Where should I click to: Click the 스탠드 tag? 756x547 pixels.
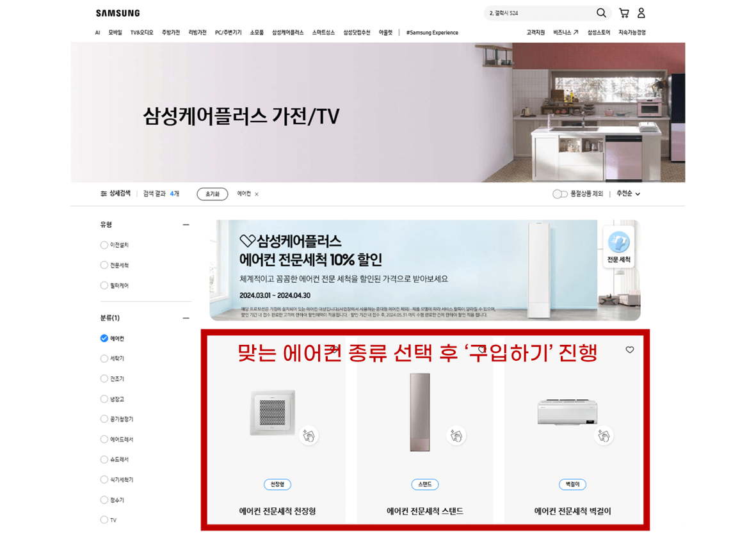[425, 484]
